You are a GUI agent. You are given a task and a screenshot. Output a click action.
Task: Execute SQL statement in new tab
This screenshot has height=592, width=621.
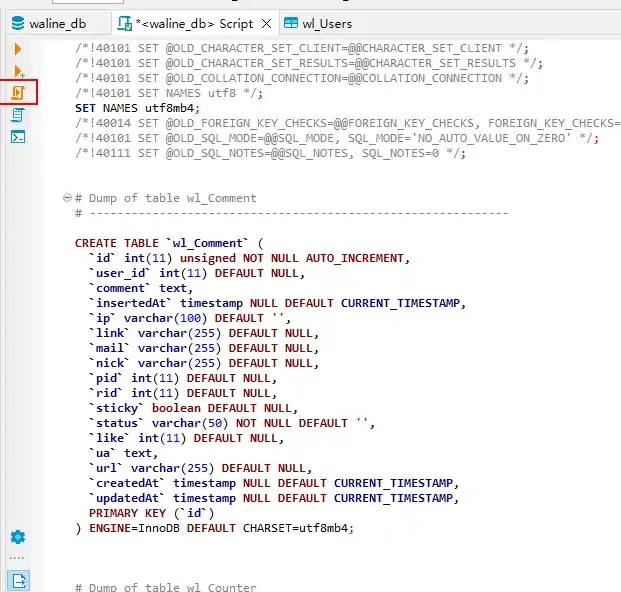click(19, 71)
